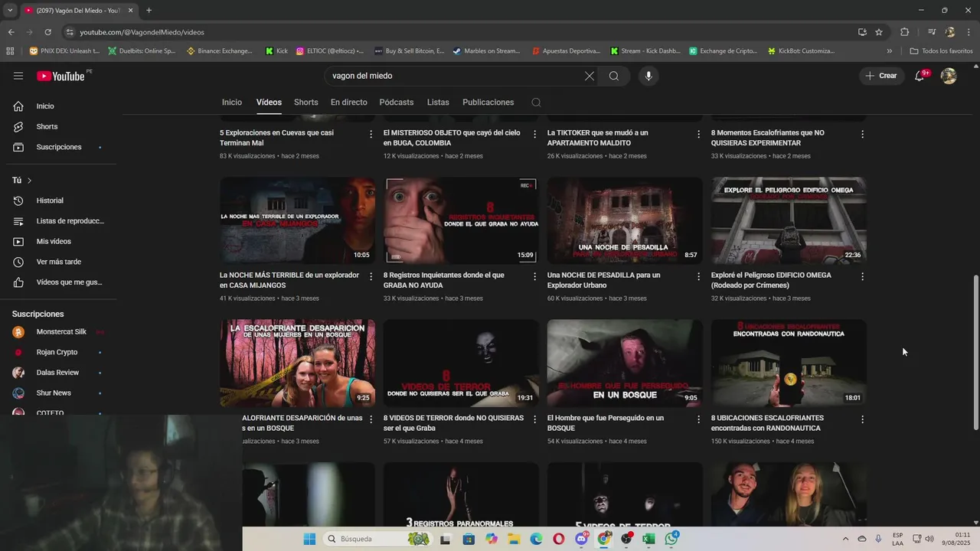Viewport: 980px width, 551px height.
Task: Switch to En directo tab
Action: point(348,103)
